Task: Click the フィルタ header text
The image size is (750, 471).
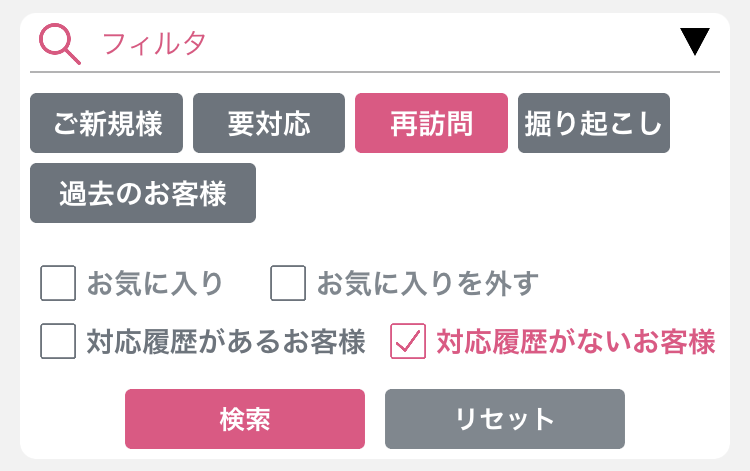Action: (154, 44)
